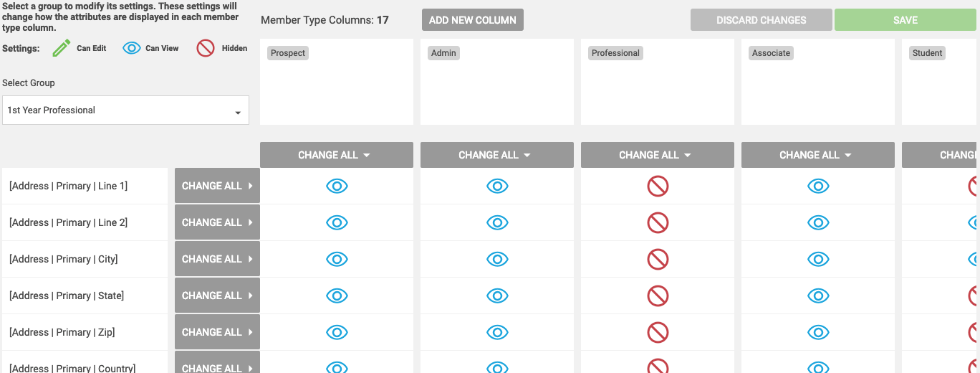Toggle visibility for Address City Associate
980x373 pixels.
coord(818,259)
